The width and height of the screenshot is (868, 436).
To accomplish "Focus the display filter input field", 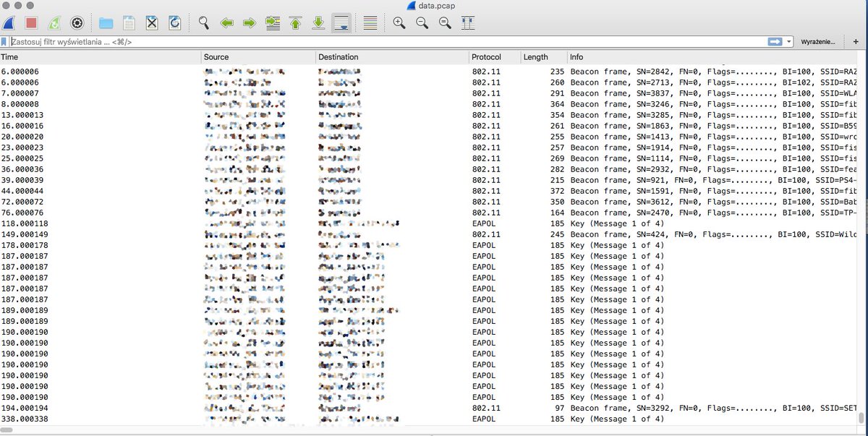I will [388, 42].
